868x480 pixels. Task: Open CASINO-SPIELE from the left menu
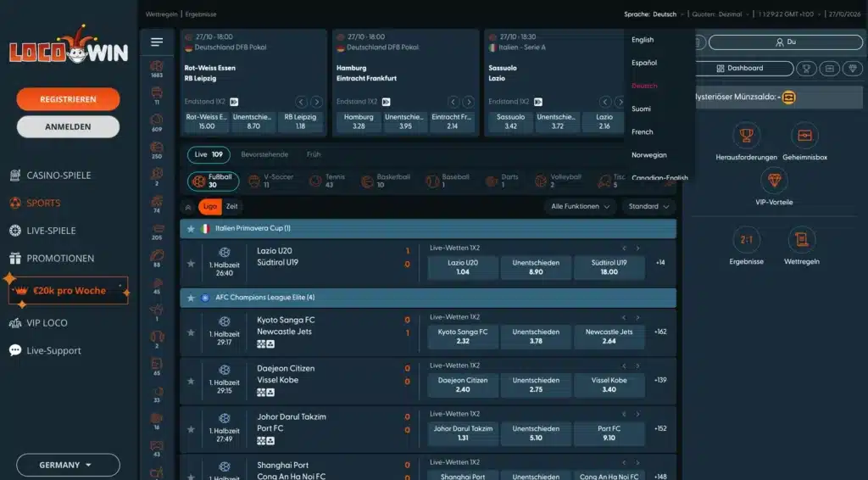click(x=51, y=176)
